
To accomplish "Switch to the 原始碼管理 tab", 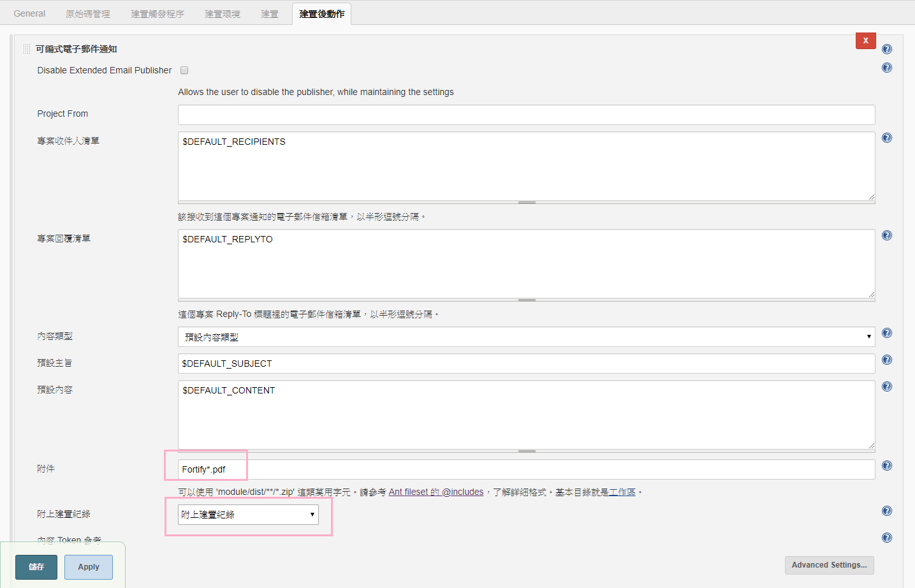I will click(88, 13).
